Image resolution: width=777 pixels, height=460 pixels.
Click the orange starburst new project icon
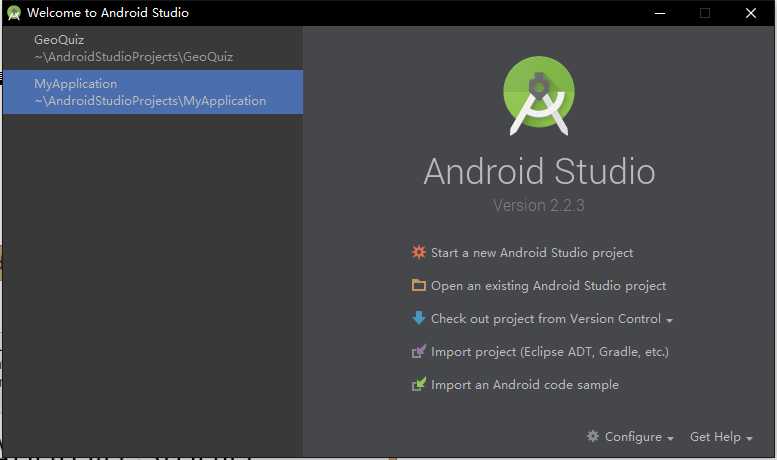419,252
